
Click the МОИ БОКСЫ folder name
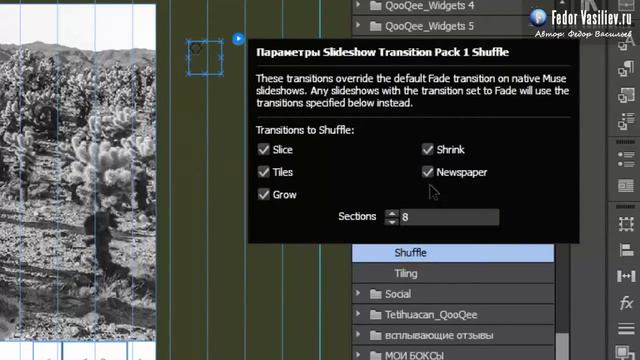[414, 355]
